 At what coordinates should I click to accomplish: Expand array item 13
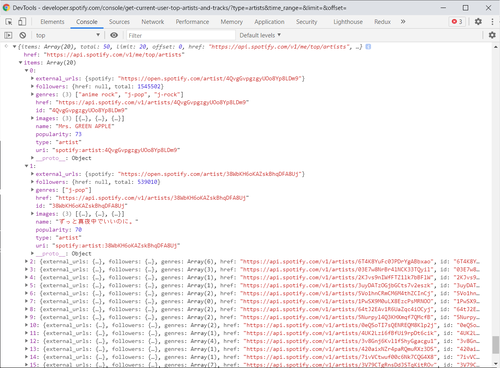[26, 349]
